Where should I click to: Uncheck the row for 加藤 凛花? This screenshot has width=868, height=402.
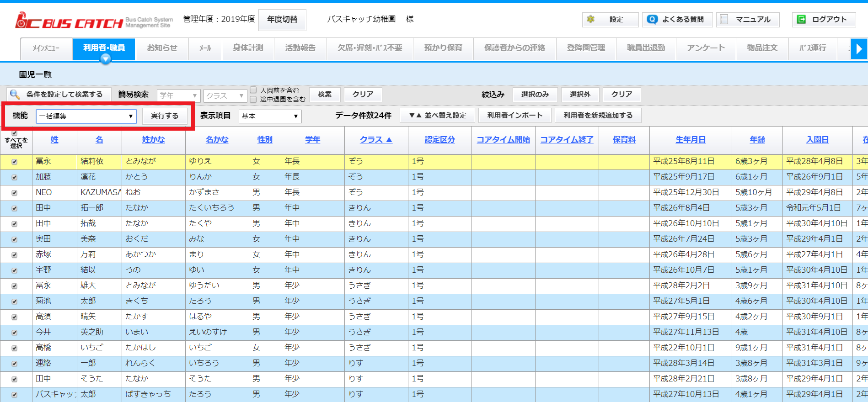click(x=14, y=177)
